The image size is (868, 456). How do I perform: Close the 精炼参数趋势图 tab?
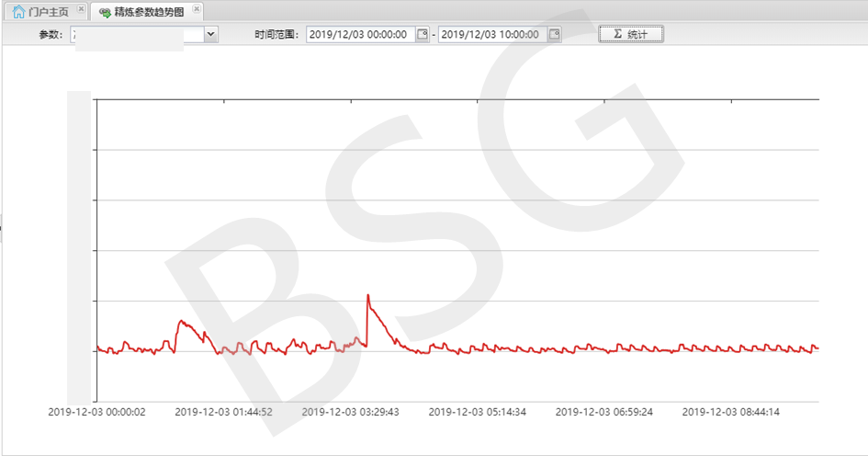tap(196, 9)
